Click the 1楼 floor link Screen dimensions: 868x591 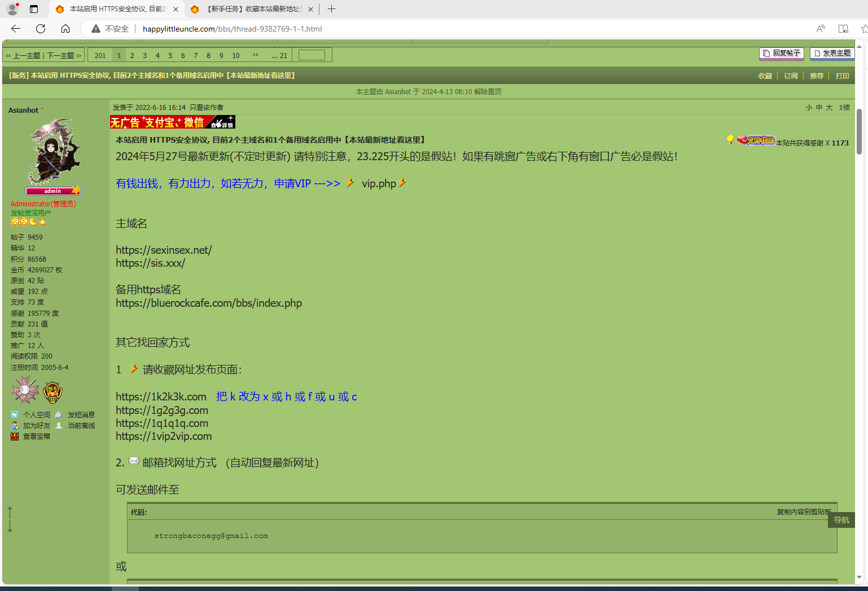click(x=844, y=107)
